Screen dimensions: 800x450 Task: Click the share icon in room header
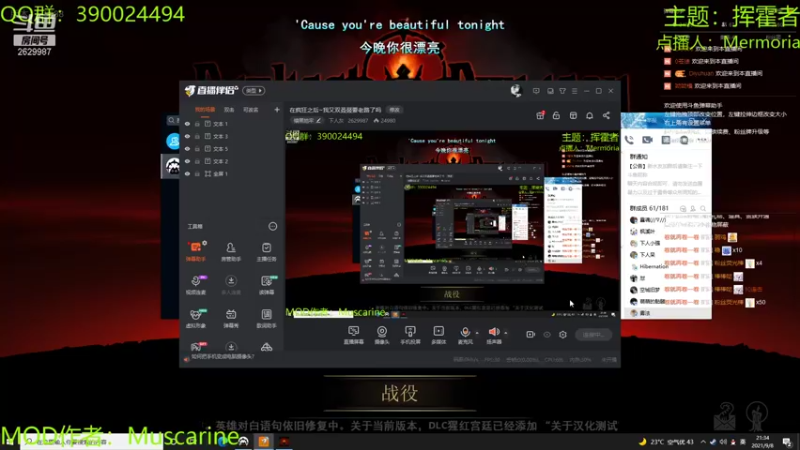[606, 115]
